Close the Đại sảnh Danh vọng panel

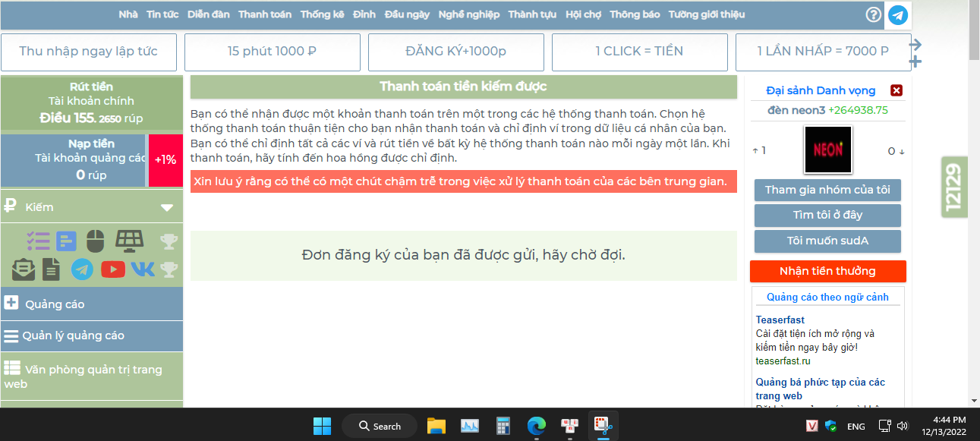[x=896, y=90]
